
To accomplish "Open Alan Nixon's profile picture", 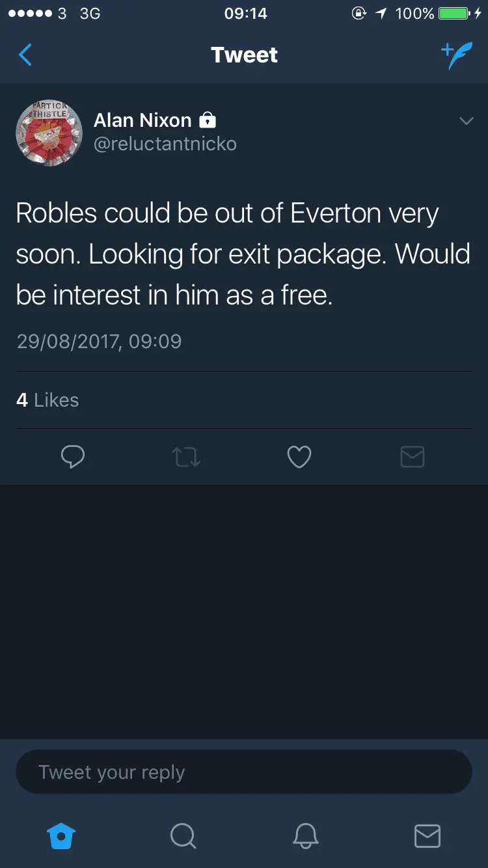I will (x=49, y=133).
